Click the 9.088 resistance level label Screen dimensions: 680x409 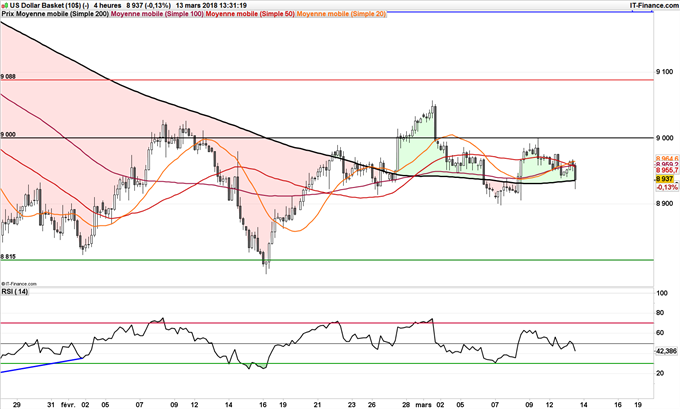click(8, 77)
